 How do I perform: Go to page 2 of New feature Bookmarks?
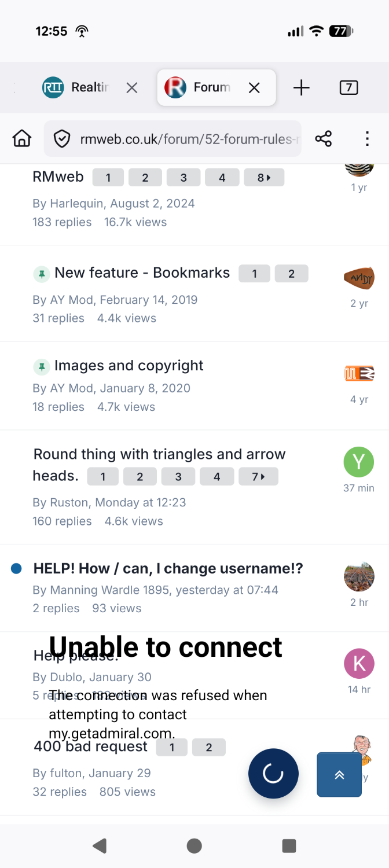pos(291,274)
